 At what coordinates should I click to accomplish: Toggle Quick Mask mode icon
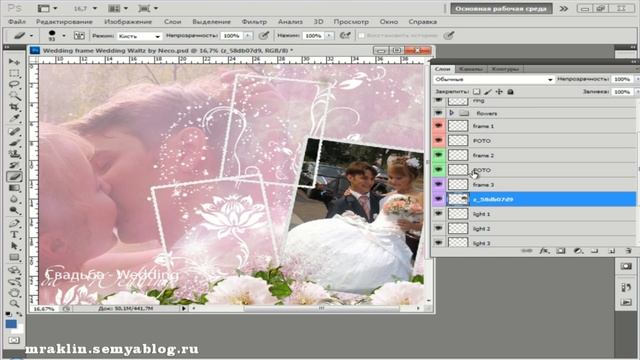(14, 340)
